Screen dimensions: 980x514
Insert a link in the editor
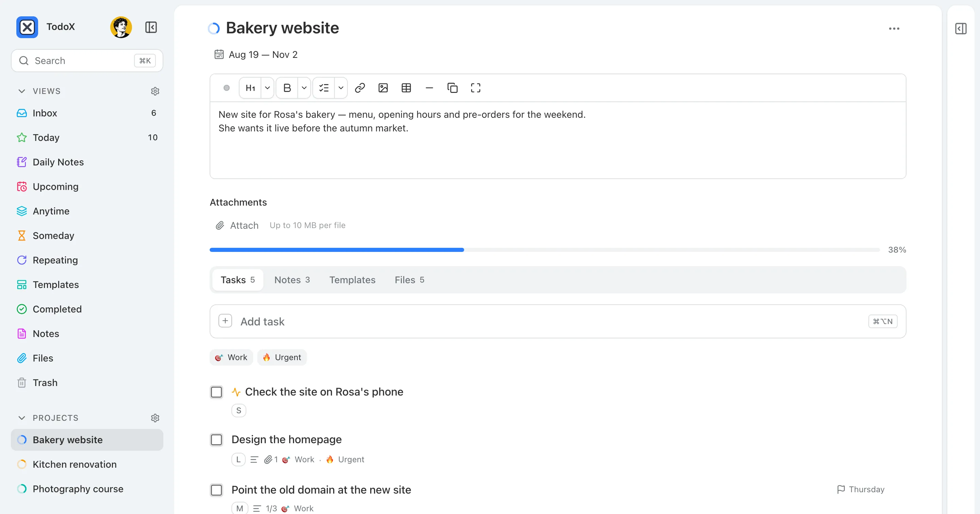tap(360, 88)
